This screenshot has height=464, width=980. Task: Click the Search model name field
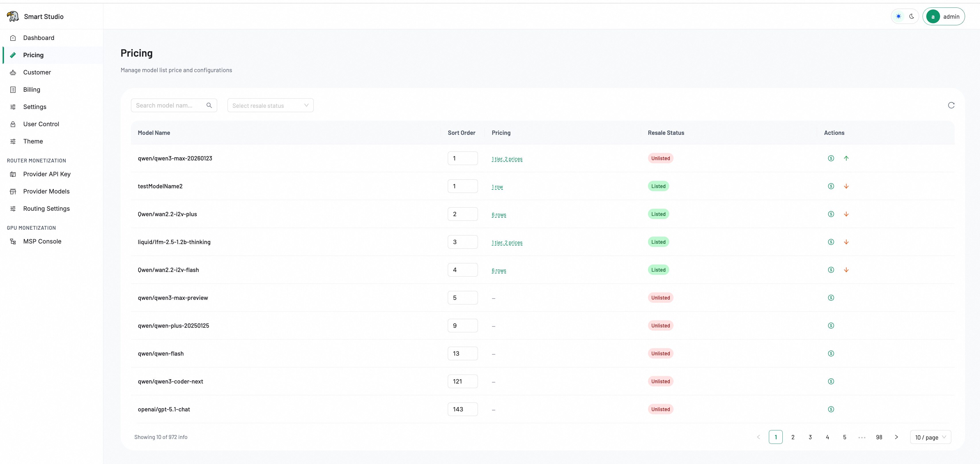[x=174, y=106]
